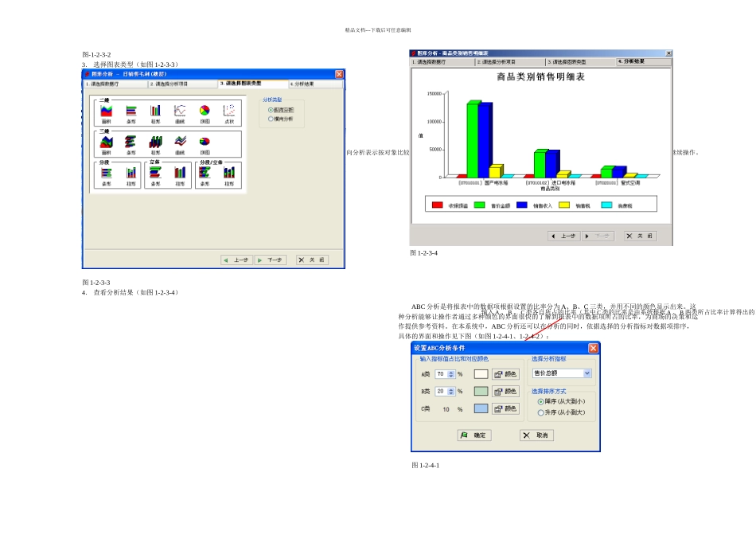Viewport: 756px width, 535px height.
Task: Click chart title 商品类别销售明细表
Action: (x=540, y=76)
